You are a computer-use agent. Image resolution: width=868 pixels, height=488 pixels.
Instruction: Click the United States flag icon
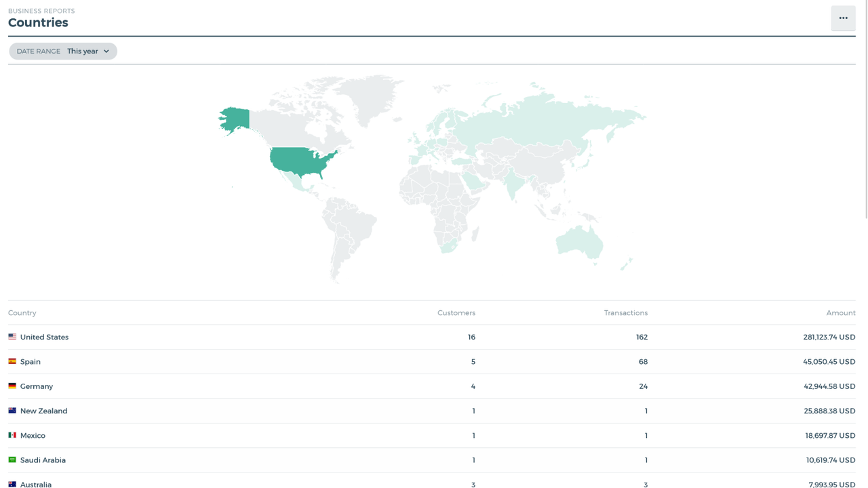click(x=12, y=337)
